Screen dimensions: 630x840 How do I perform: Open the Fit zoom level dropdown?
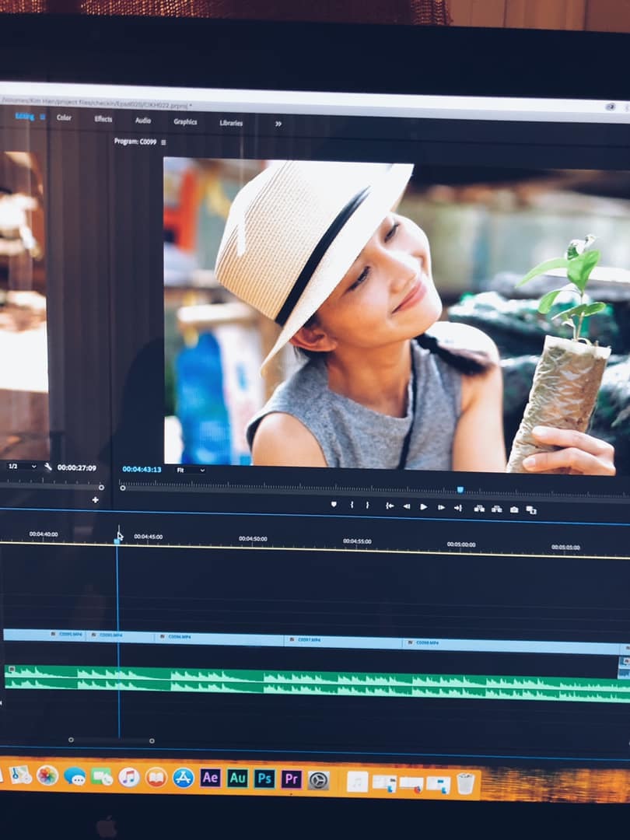point(191,470)
